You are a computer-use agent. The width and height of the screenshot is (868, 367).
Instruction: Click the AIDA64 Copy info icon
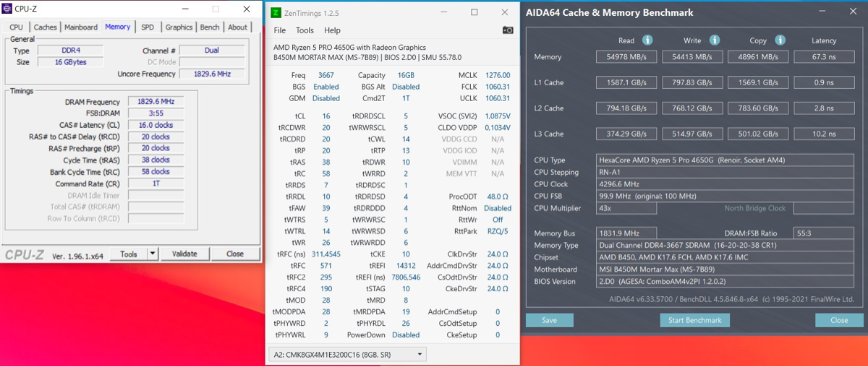(780, 40)
